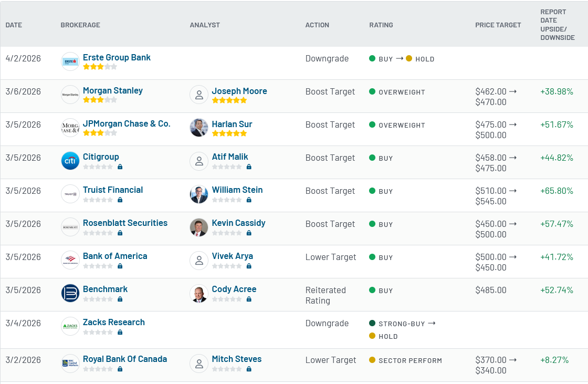
Task: Click Mitch Steves' placeholder avatar icon
Action: click(199, 363)
